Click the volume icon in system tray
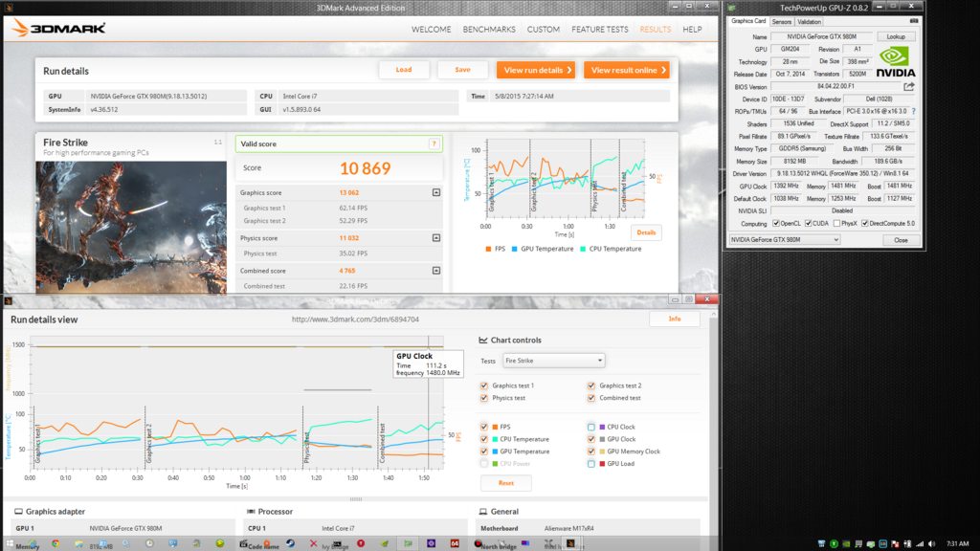This screenshot has width=980, height=551. point(932,543)
